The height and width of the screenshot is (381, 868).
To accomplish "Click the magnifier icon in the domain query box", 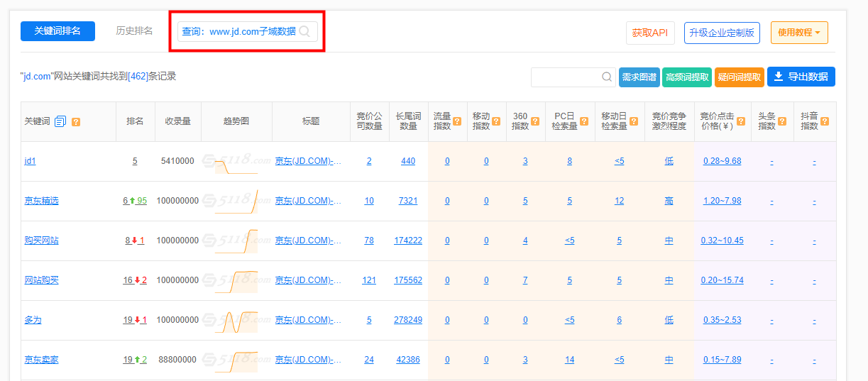I will 304,31.
